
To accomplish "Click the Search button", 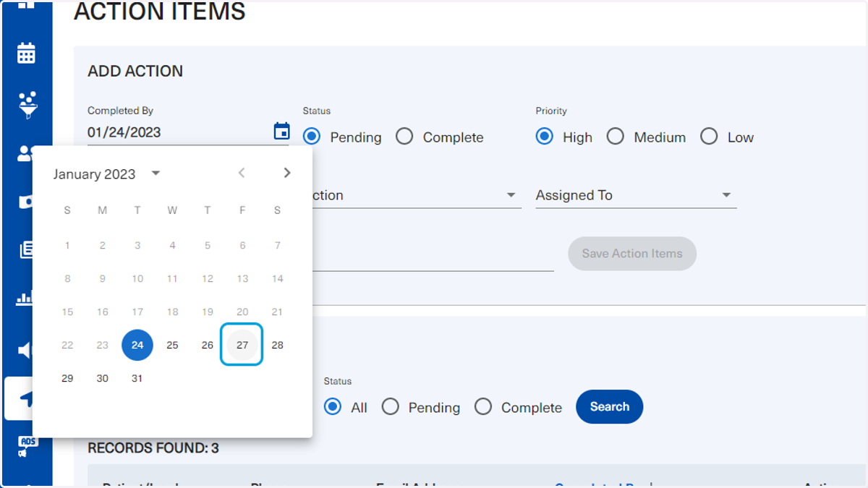I will pos(609,406).
